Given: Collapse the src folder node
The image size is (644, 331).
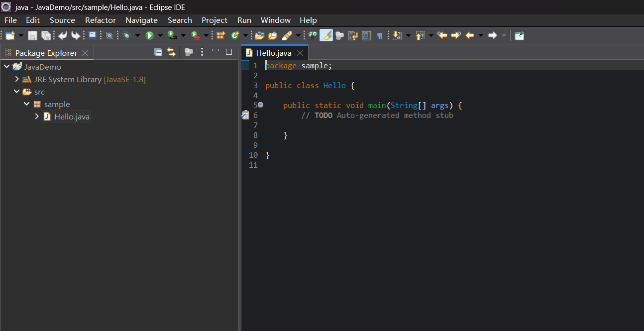Looking at the screenshot, I should point(16,92).
